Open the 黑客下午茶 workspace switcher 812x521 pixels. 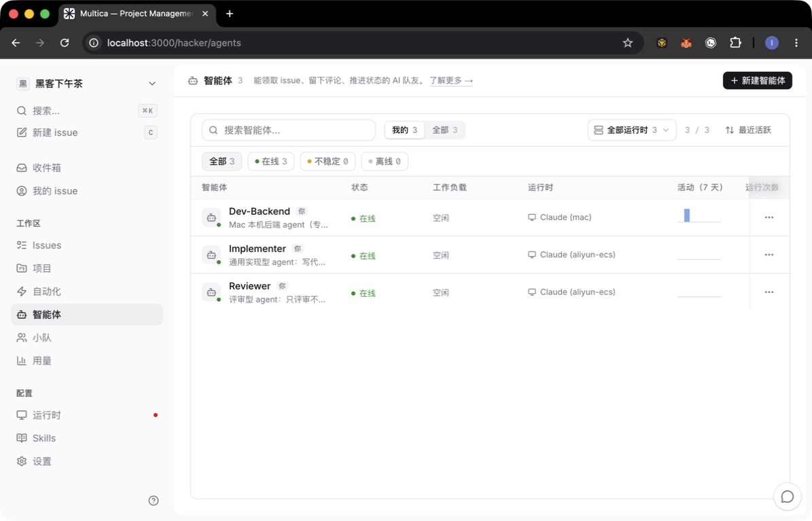click(x=86, y=84)
